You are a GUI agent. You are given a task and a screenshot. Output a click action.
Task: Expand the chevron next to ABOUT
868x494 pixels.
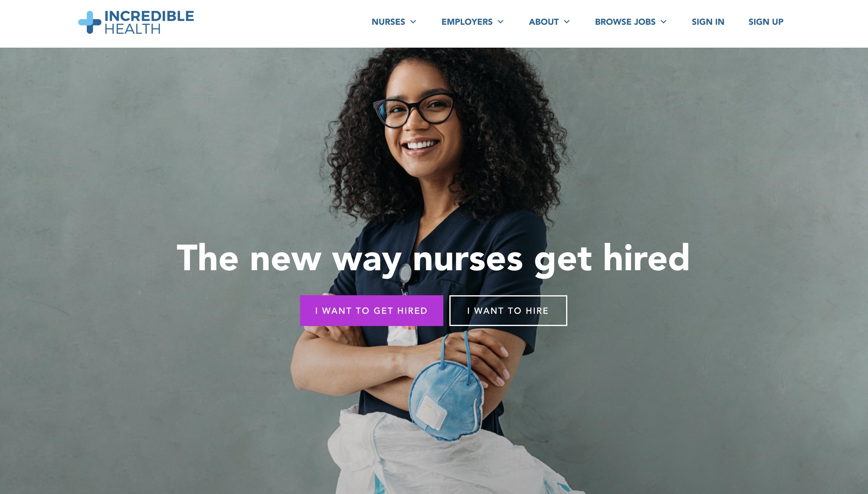coord(566,22)
